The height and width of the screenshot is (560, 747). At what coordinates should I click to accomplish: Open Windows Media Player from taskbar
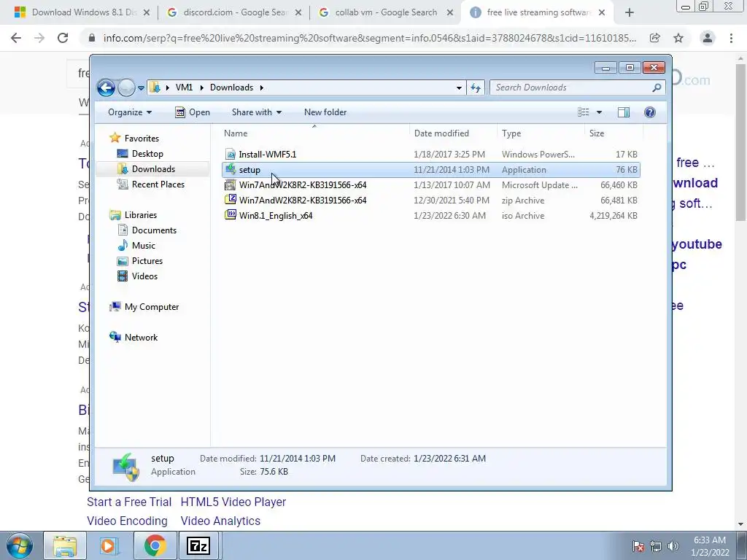pos(109,545)
